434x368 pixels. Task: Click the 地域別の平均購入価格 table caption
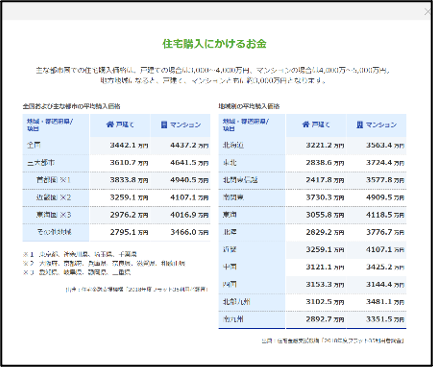[x=249, y=106]
